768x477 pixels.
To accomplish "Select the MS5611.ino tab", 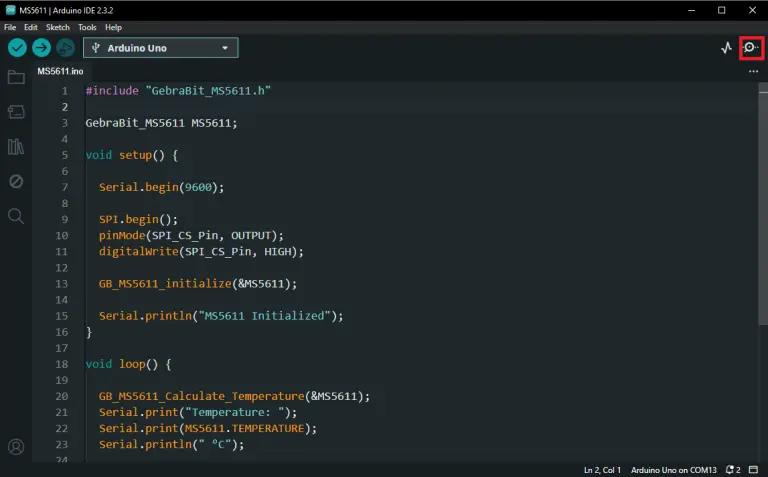I will pyautogui.click(x=60, y=72).
